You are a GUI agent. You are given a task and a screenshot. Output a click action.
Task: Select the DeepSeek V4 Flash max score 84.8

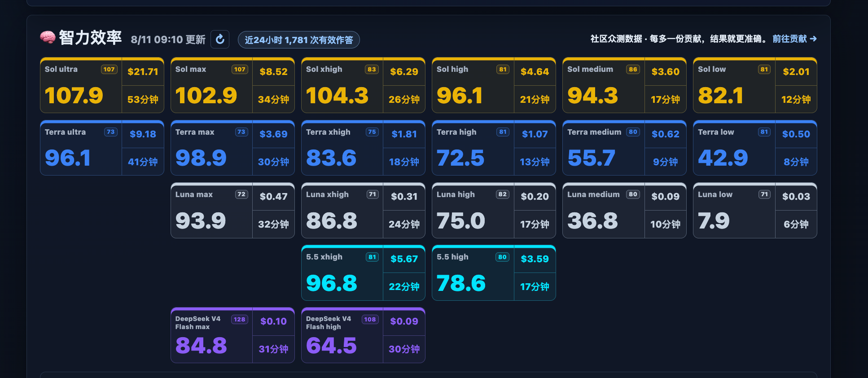click(x=201, y=346)
